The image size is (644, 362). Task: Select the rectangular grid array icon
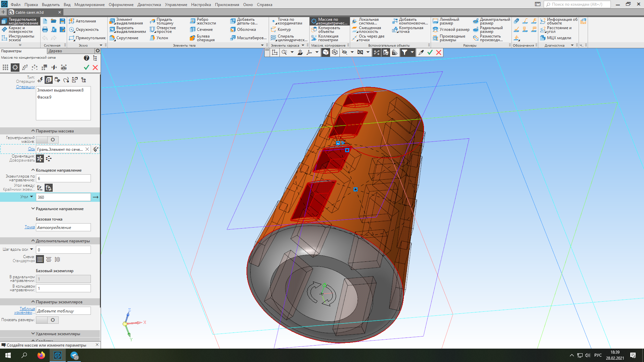(5, 67)
